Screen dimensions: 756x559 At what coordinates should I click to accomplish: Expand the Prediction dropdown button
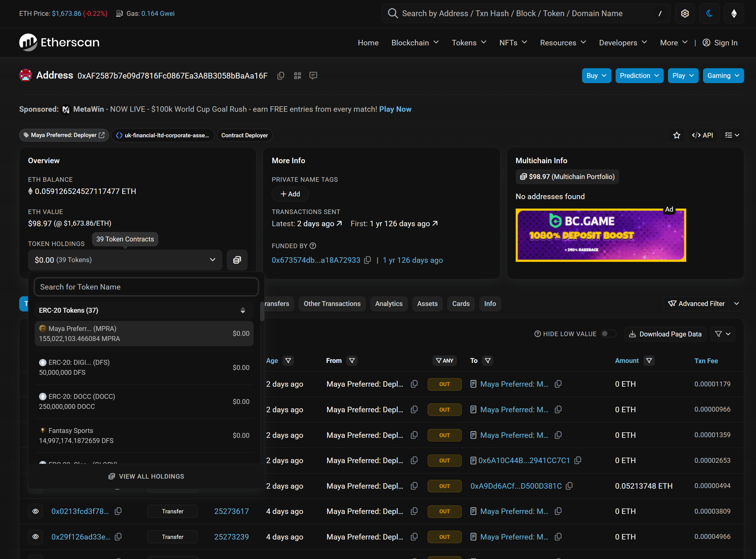point(639,76)
